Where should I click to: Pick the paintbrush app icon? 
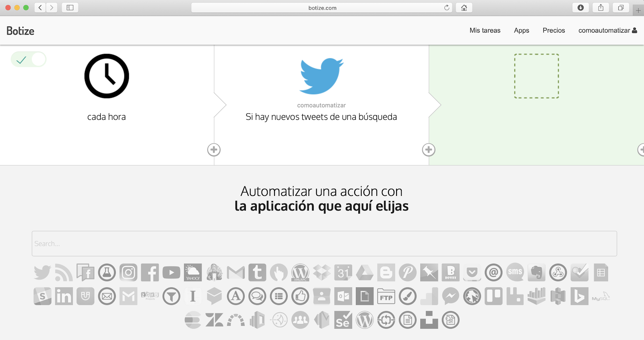click(408, 297)
